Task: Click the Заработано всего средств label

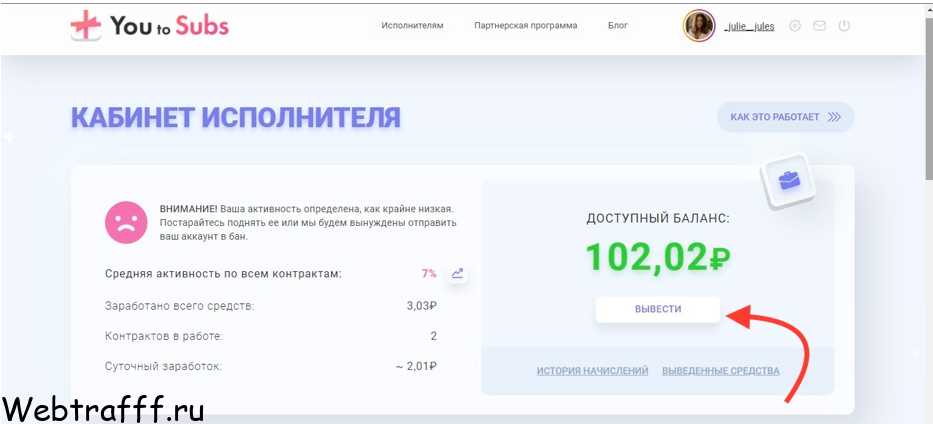Action: click(180, 306)
